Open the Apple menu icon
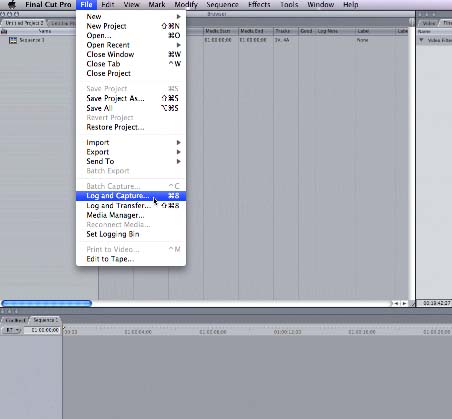 (x=12, y=4)
